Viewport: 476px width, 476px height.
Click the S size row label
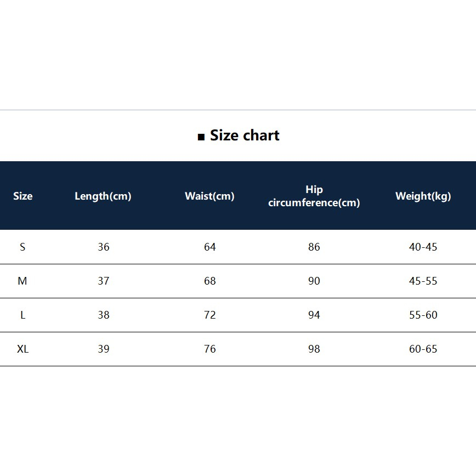click(22, 247)
